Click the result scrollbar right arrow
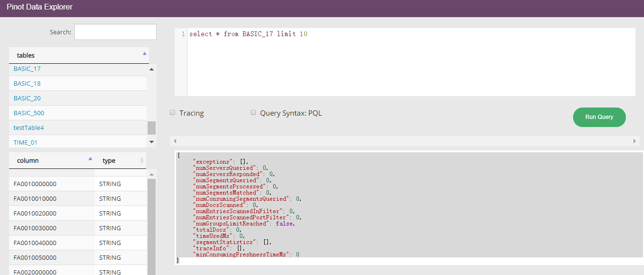Screen dimensions: 644x275 (634, 141)
